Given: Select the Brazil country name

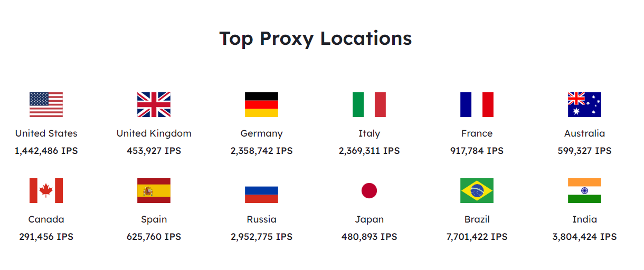Looking at the screenshot, I should point(477,219).
